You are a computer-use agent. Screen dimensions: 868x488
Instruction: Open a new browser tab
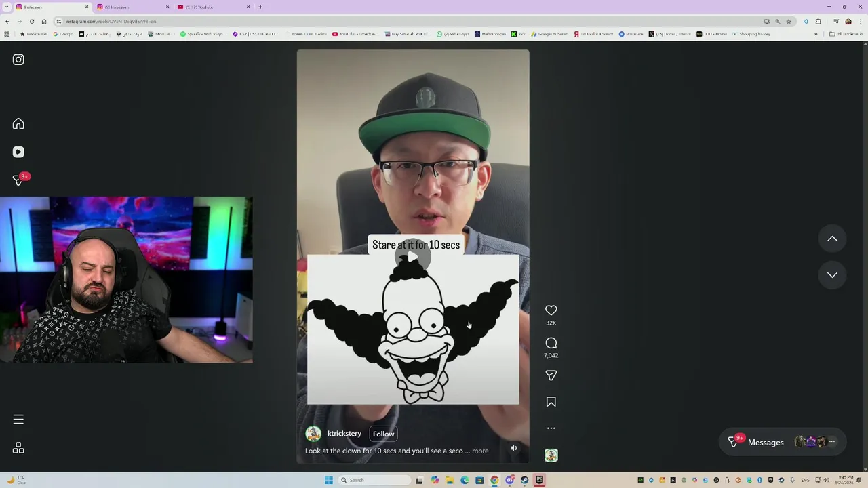[x=260, y=7]
